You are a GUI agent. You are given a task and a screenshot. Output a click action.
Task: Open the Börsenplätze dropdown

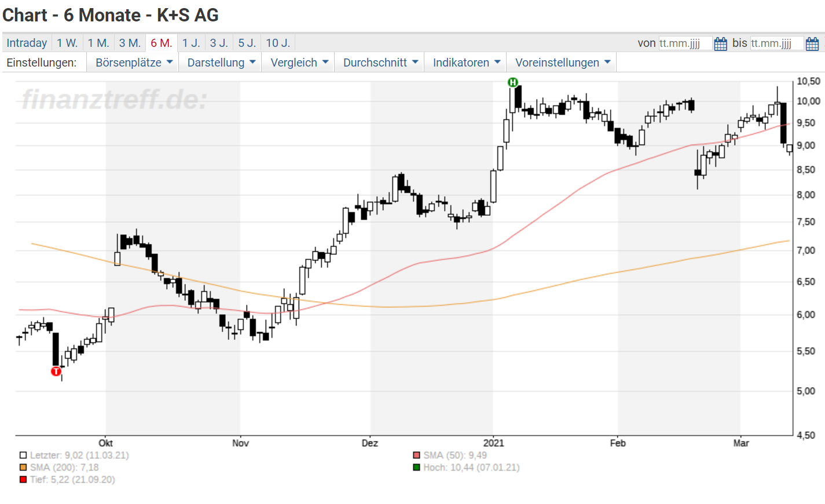click(x=133, y=62)
